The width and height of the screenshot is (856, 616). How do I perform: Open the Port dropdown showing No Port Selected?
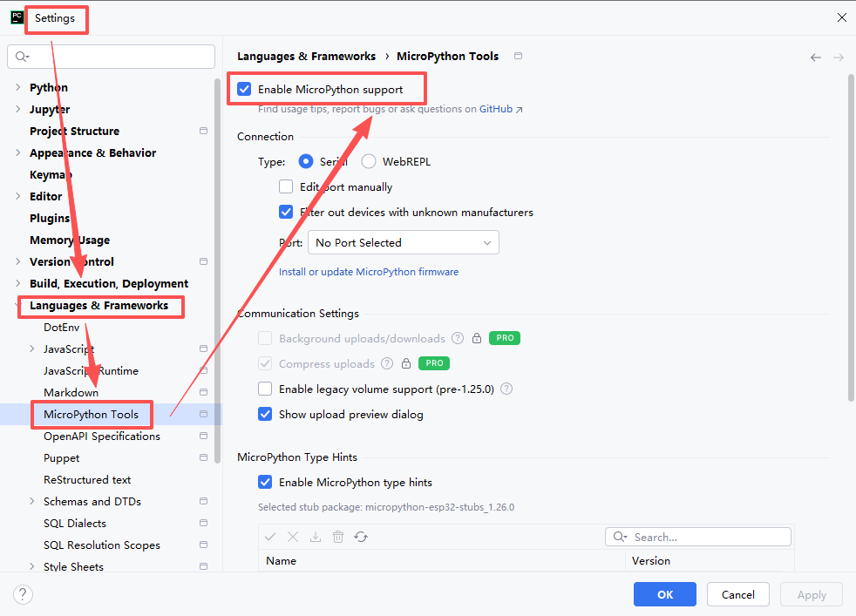coord(404,243)
